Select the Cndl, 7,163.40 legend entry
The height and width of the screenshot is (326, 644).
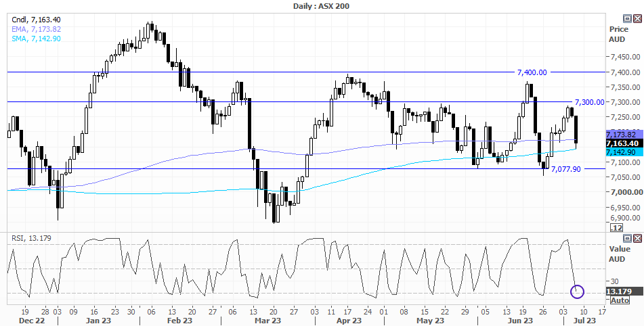pyautogui.click(x=37, y=20)
